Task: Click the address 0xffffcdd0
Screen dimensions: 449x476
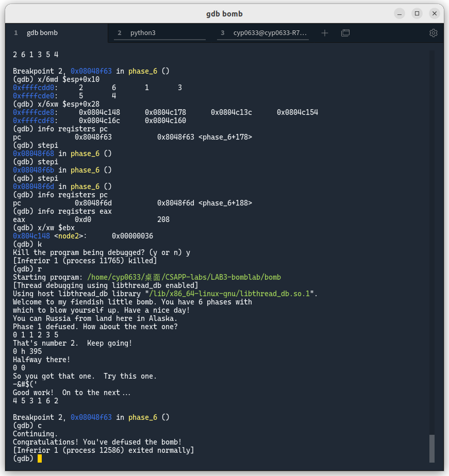Action: click(x=34, y=88)
